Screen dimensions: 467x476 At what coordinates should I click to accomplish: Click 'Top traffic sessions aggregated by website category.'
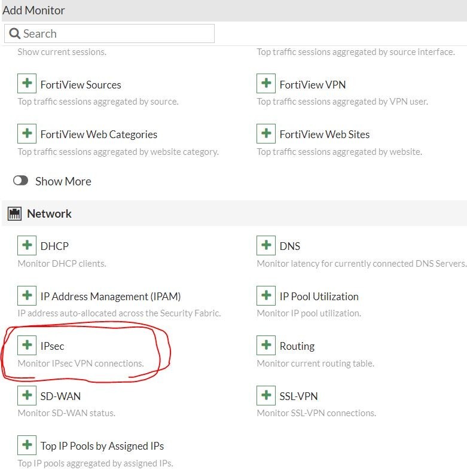tap(118, 151)
